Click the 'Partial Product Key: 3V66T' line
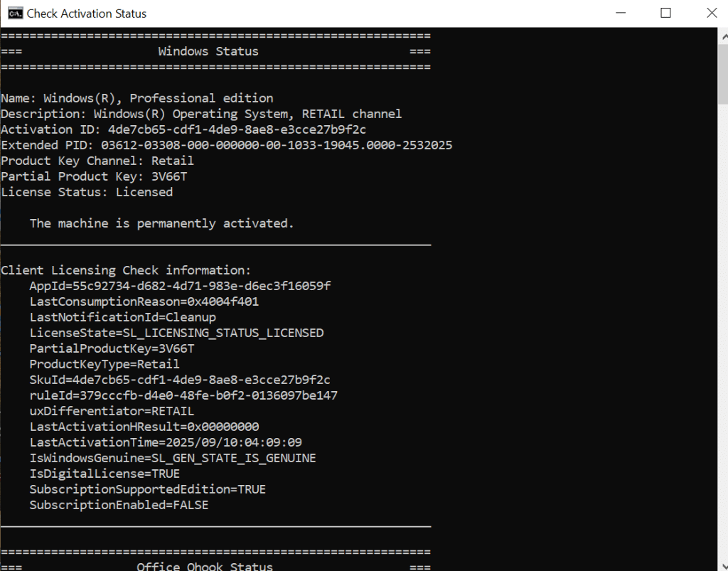 click(x=94, y=176)
